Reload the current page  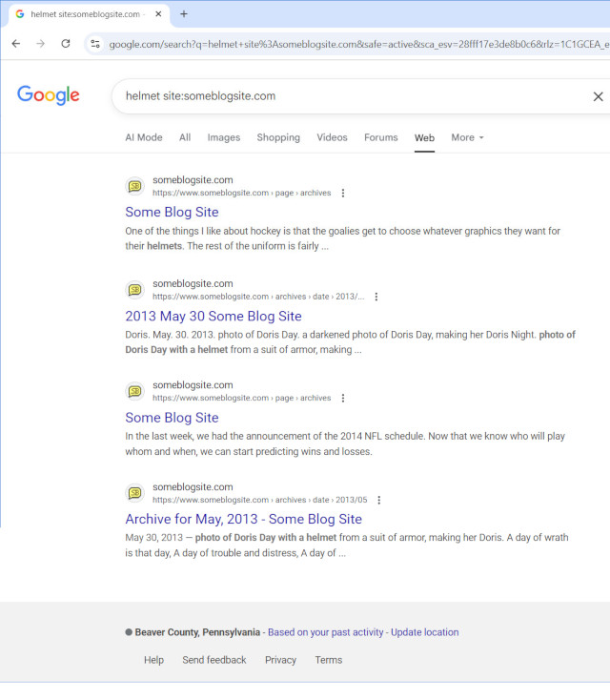[x=66, y=43]
